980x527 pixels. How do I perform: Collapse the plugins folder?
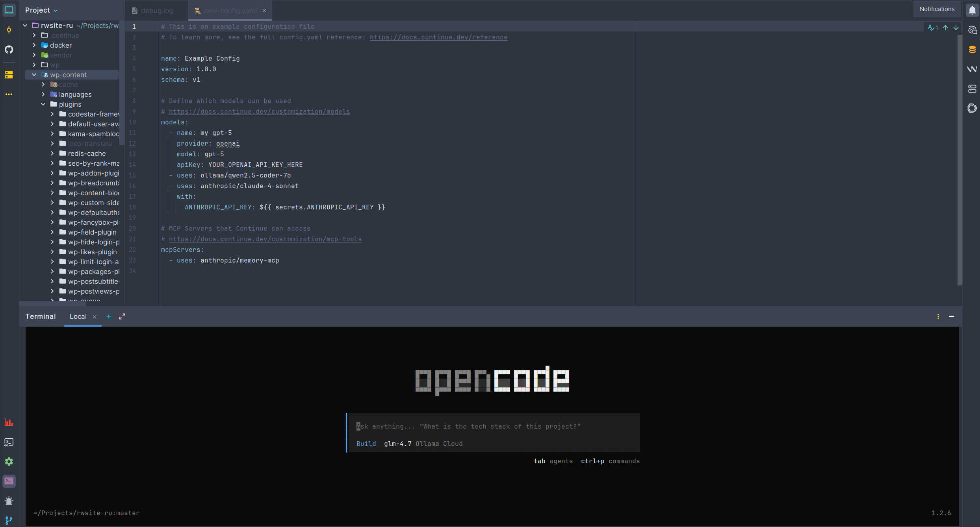pos(43,104)
